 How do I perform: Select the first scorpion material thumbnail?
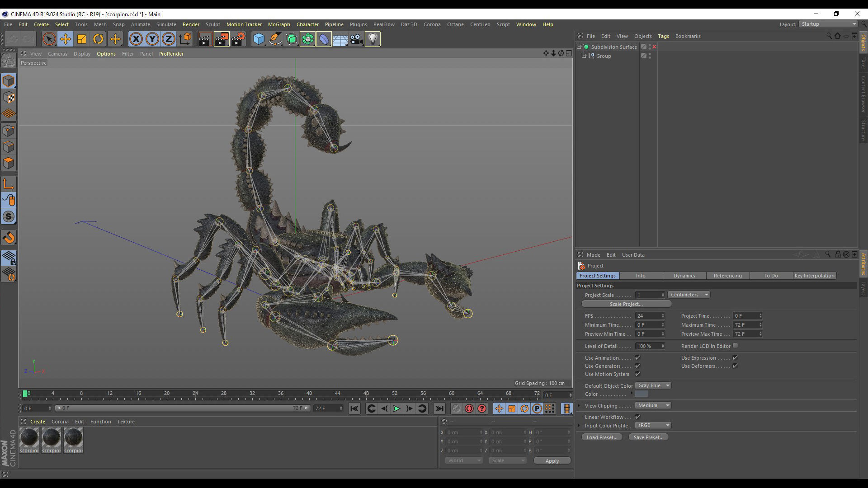click(29, 437)
